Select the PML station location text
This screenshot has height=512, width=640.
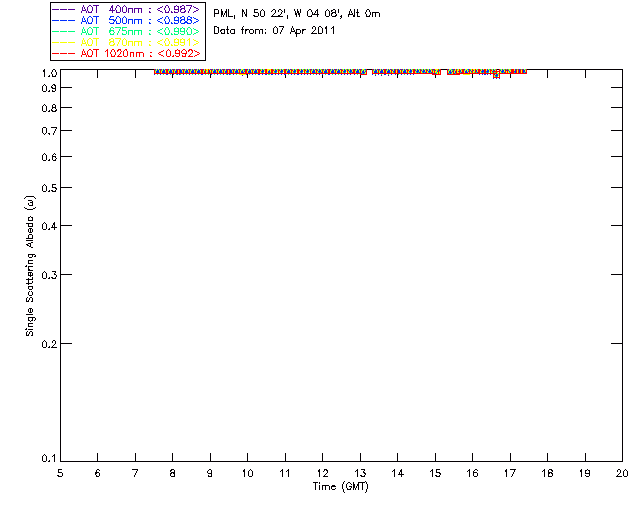click(x=297, y=14)
